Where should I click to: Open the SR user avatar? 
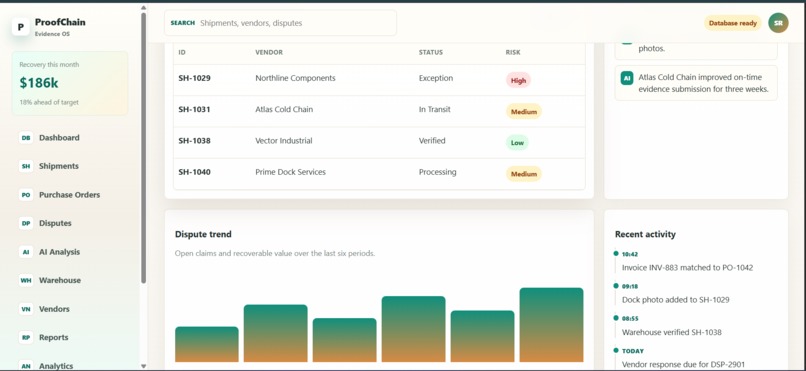click(x=778, y=23)
